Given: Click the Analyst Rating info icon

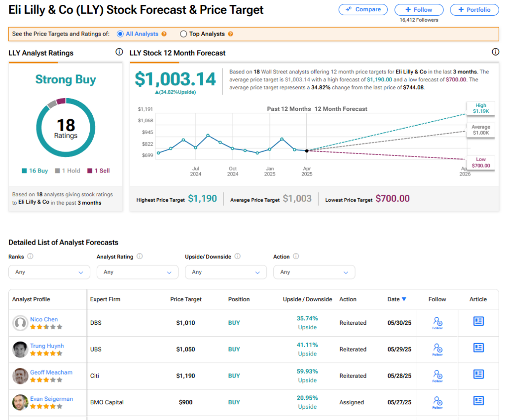Looking at the screenshot, I should 140,256.
